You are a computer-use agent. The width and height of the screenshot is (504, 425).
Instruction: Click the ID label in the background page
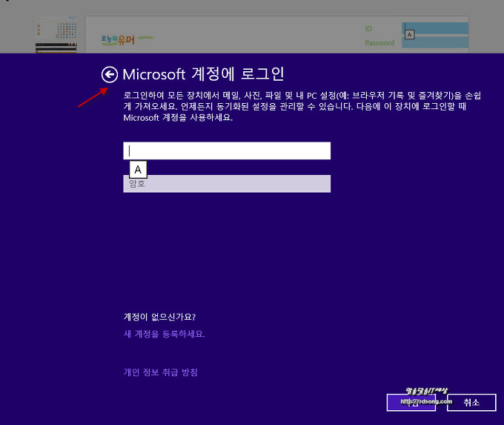[368, 29]
